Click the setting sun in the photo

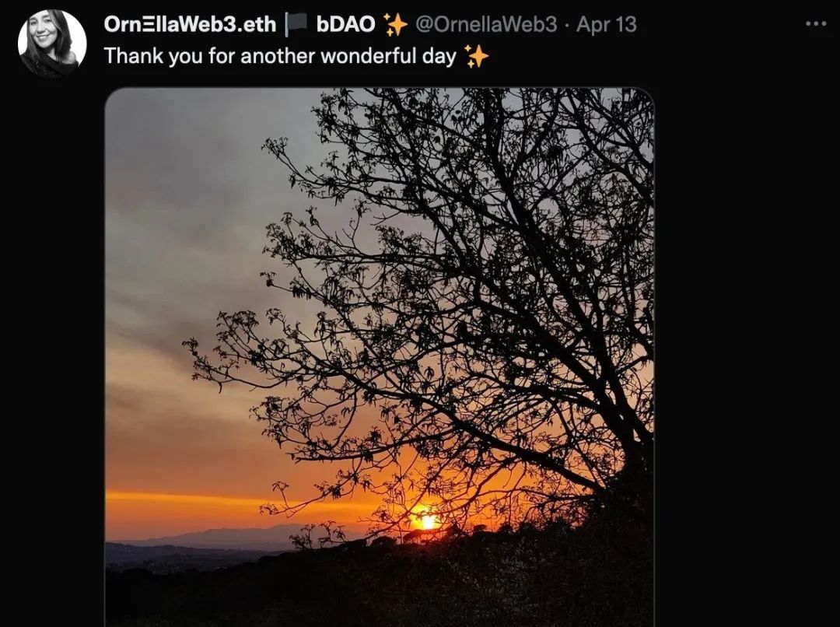coord(428,521)
